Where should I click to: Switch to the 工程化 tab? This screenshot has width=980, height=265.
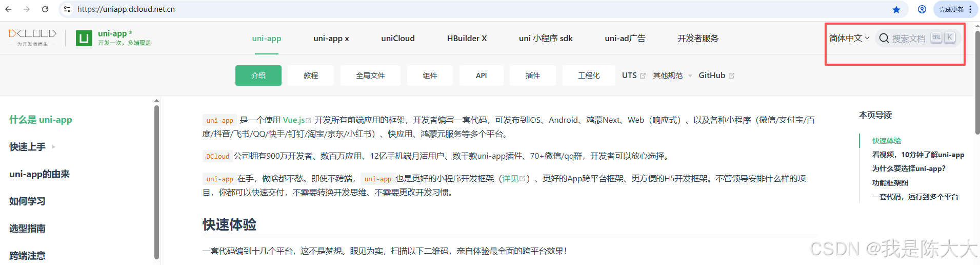click(589, 75)
